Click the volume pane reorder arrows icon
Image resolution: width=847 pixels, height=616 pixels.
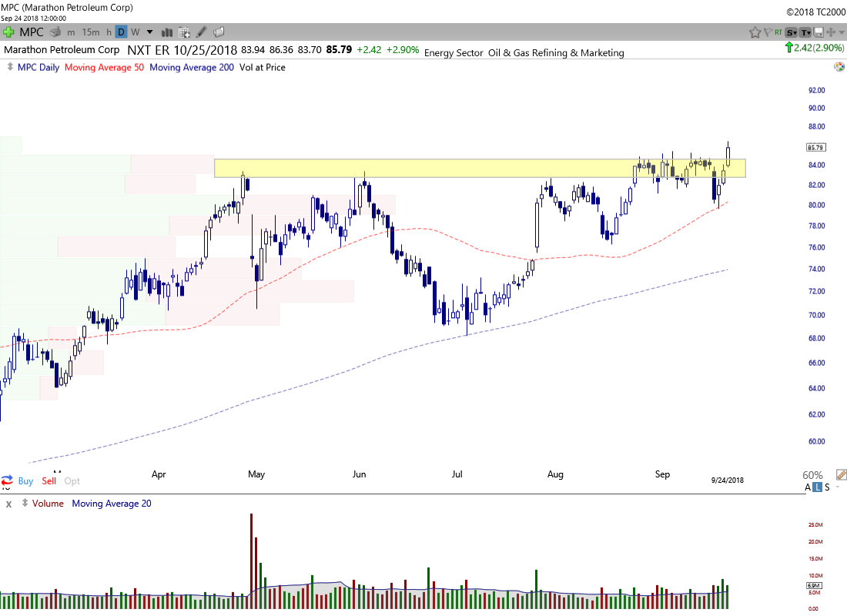click(25, 503)
